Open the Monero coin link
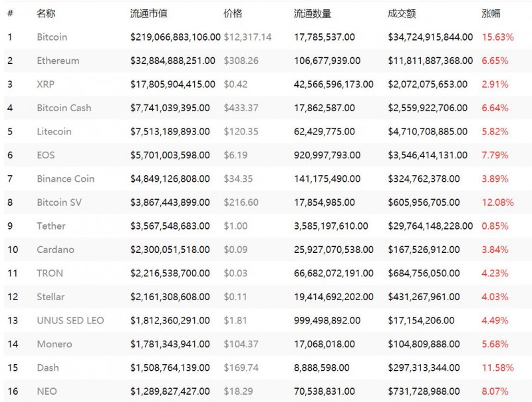532x402 pixels. point(55,344)
